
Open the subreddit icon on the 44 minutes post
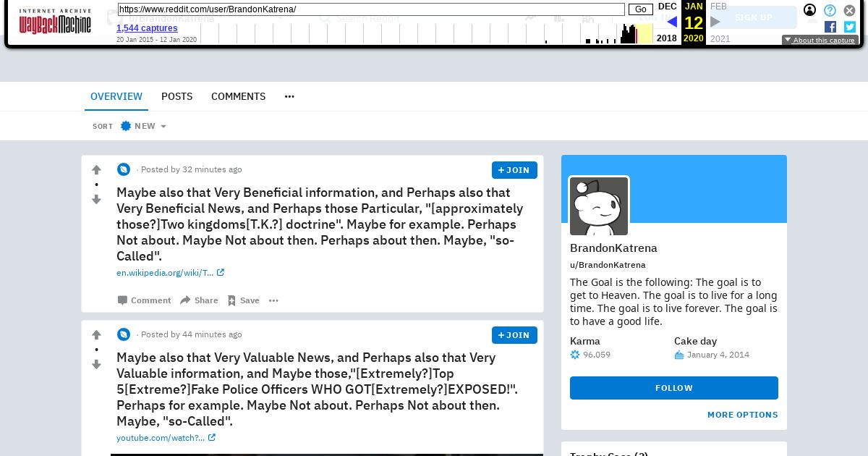[x=124, y=334]
